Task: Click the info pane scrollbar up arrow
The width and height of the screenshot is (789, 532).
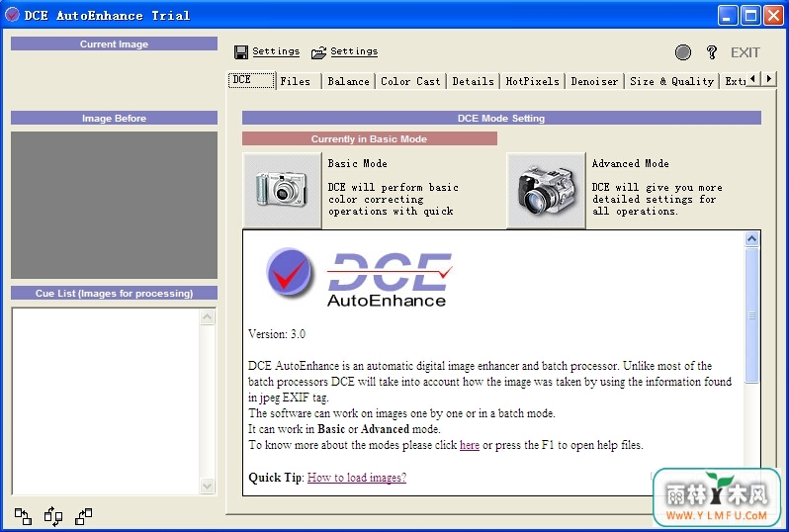Action: [751, 239]
